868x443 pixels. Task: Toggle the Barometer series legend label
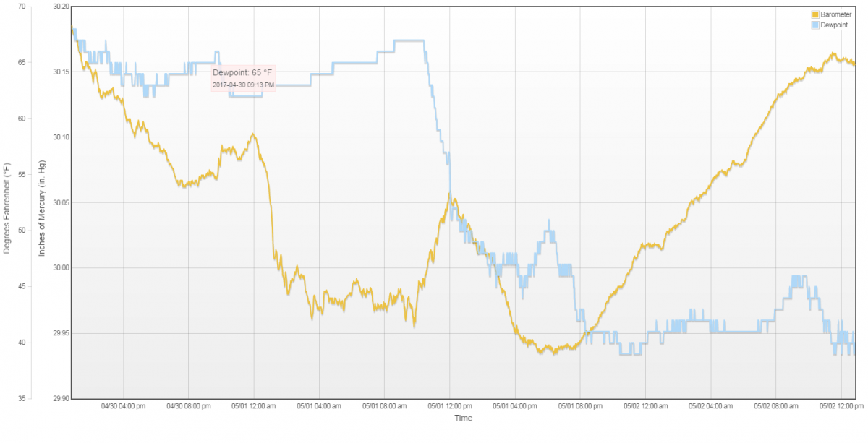click(x=835, y=14)
